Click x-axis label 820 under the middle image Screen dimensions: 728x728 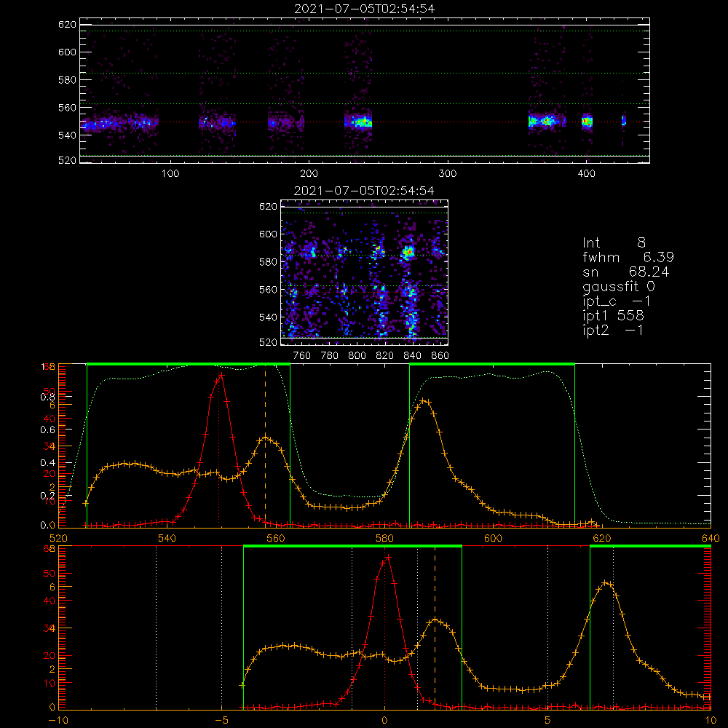coord(385,356)
